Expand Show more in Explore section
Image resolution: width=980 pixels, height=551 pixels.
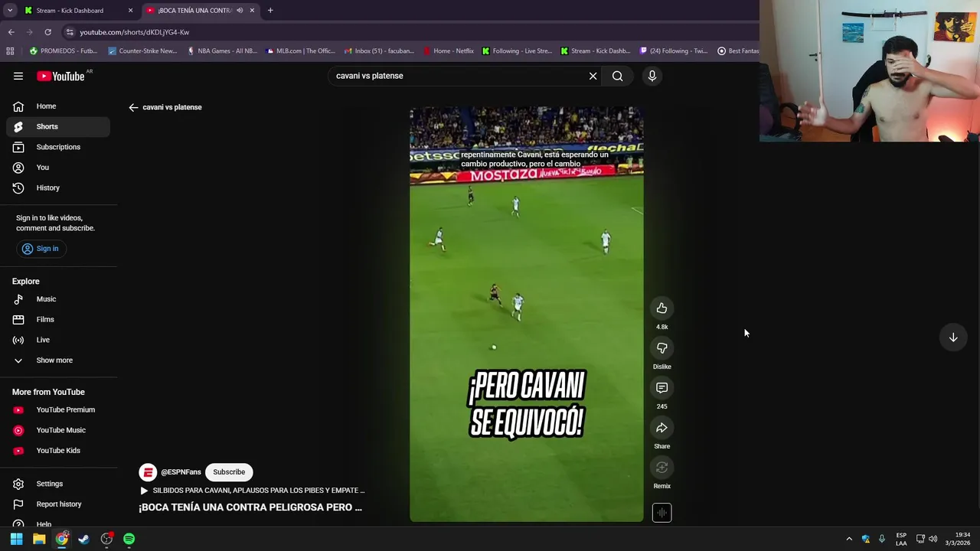coord(54,360)
